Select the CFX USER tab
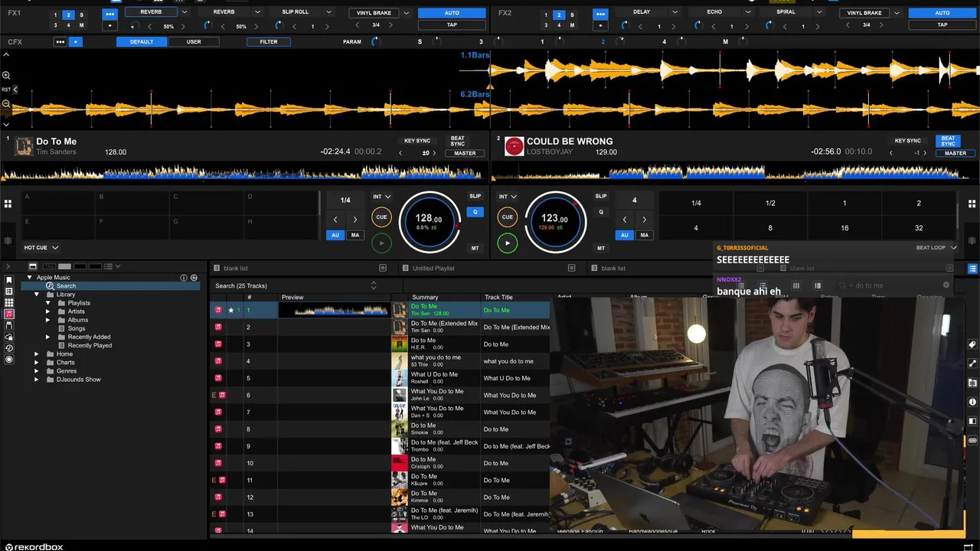This screenshot has width=980, height=551. pos(194,41)
